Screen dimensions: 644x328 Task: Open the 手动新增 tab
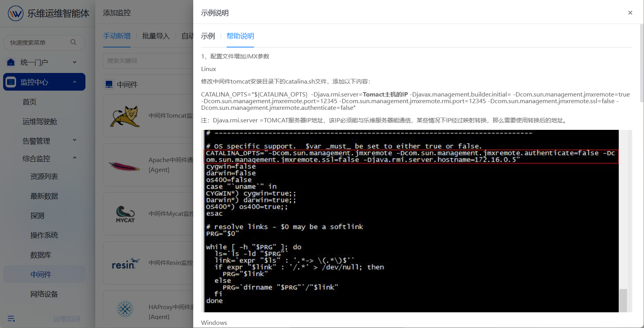117,36
